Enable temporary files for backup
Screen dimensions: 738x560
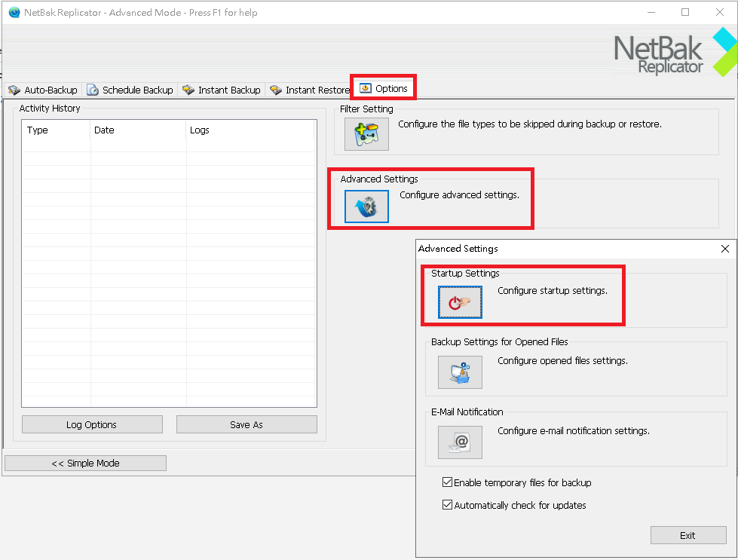447,482
